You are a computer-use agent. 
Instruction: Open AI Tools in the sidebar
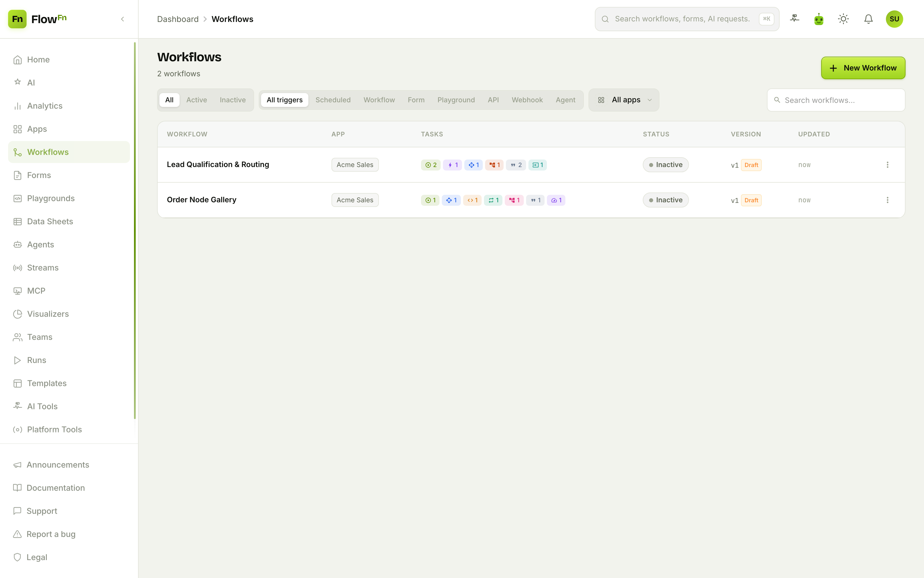[69, 406]
